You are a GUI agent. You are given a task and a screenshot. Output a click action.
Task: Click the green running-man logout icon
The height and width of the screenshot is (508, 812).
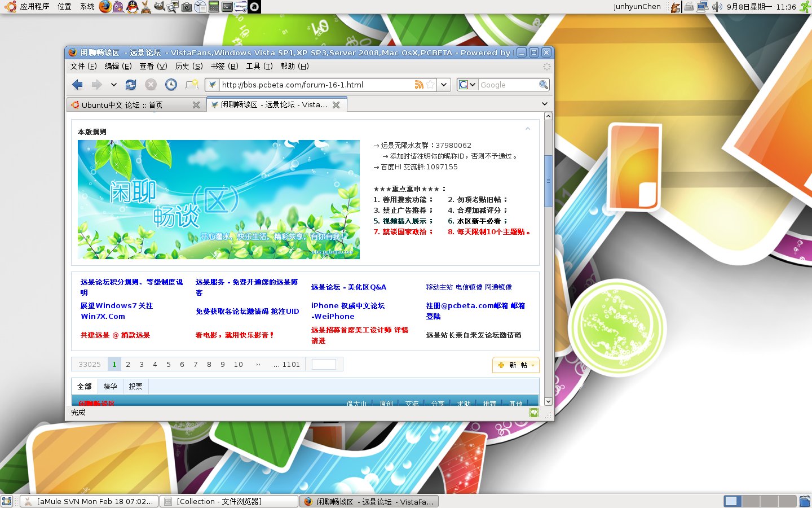pos(805,7)
